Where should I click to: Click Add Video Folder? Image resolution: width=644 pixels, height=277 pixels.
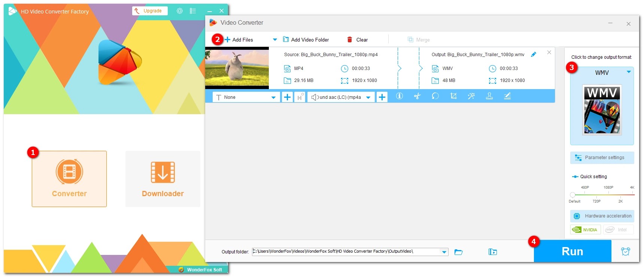[x=306, y=40]
